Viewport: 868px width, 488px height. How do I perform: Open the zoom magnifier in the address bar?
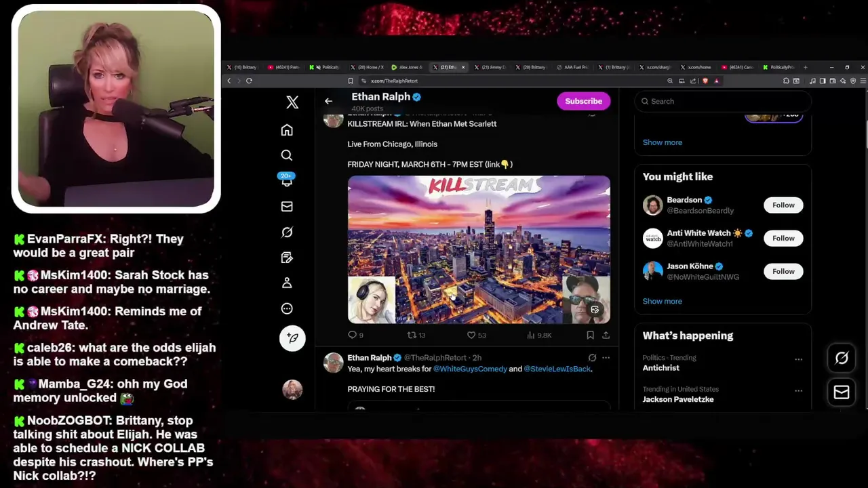[x=670, y=81]
